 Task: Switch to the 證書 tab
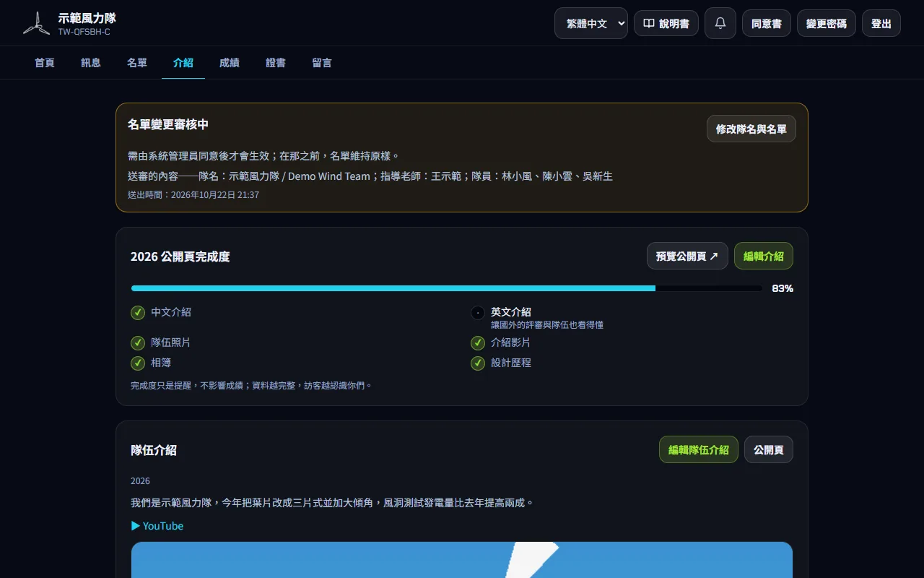pos(276,63)
